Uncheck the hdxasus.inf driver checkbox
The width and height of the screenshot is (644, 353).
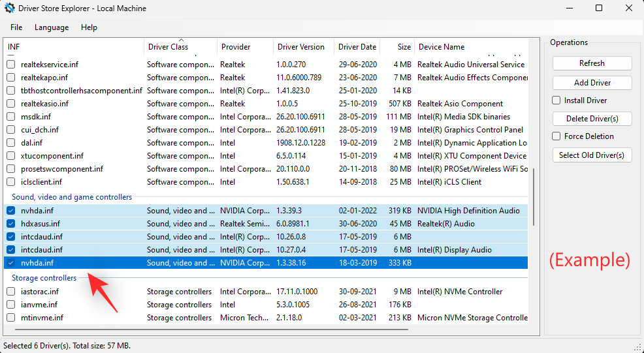coord(11,224)
